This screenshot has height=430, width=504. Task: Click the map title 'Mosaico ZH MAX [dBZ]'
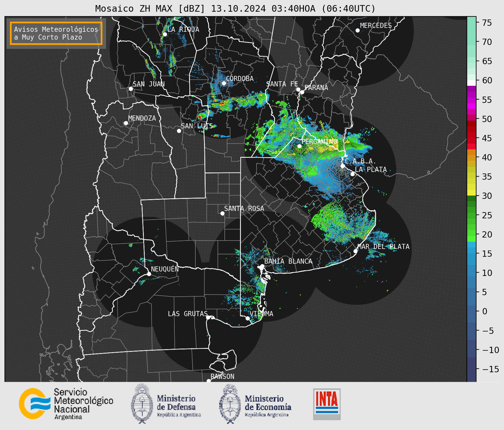(150, 9)
